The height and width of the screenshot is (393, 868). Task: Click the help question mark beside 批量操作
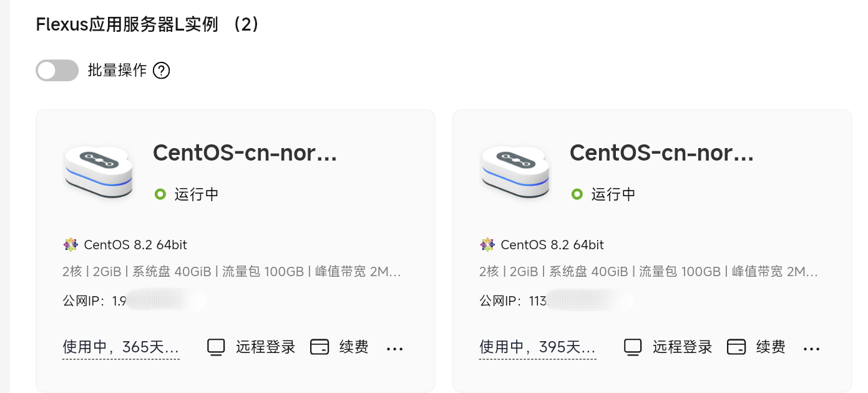pos(162,71)
